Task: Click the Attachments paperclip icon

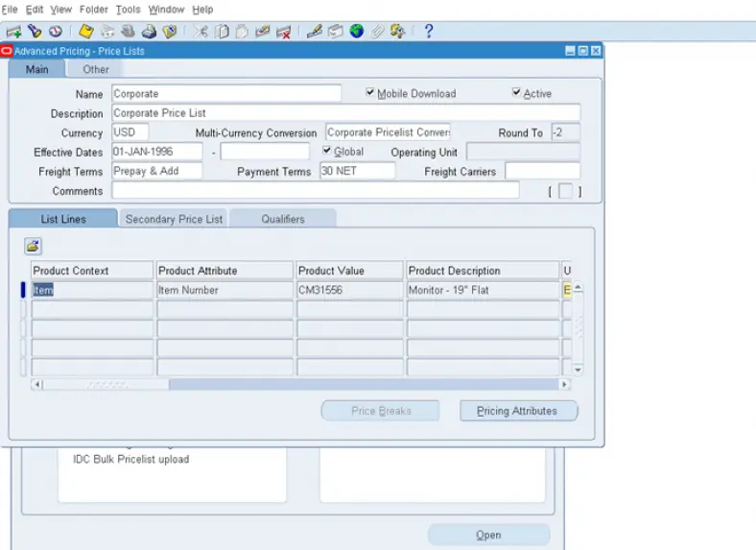Action: pos(378,32)
